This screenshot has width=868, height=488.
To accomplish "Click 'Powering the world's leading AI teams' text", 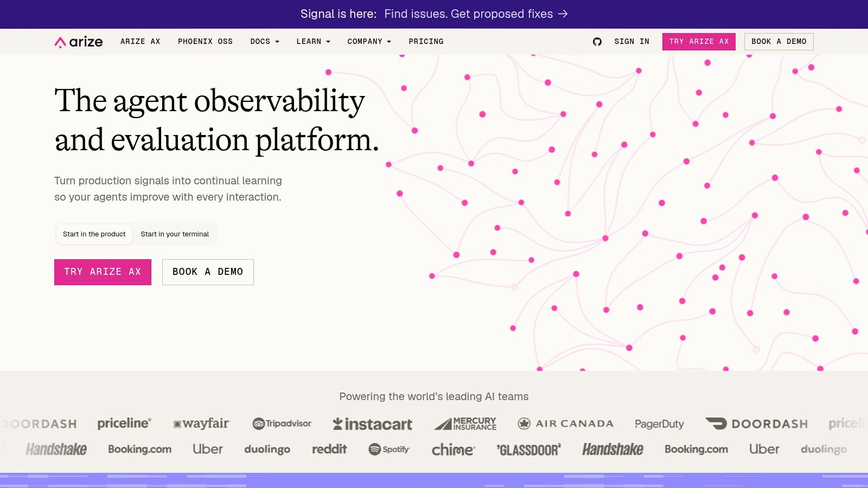I will [x=434, y=396].
